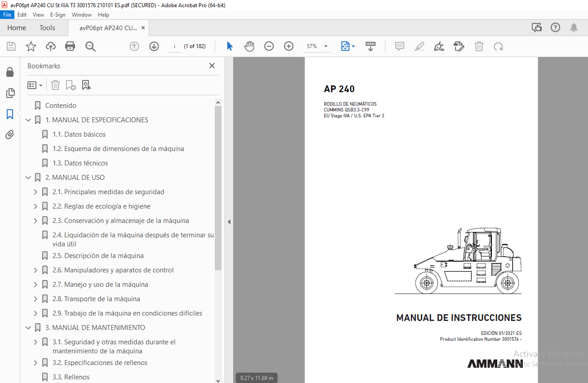Viewport: 588px width, 383px height.
Task: Open the Help menu
Action: click(103, 15)
